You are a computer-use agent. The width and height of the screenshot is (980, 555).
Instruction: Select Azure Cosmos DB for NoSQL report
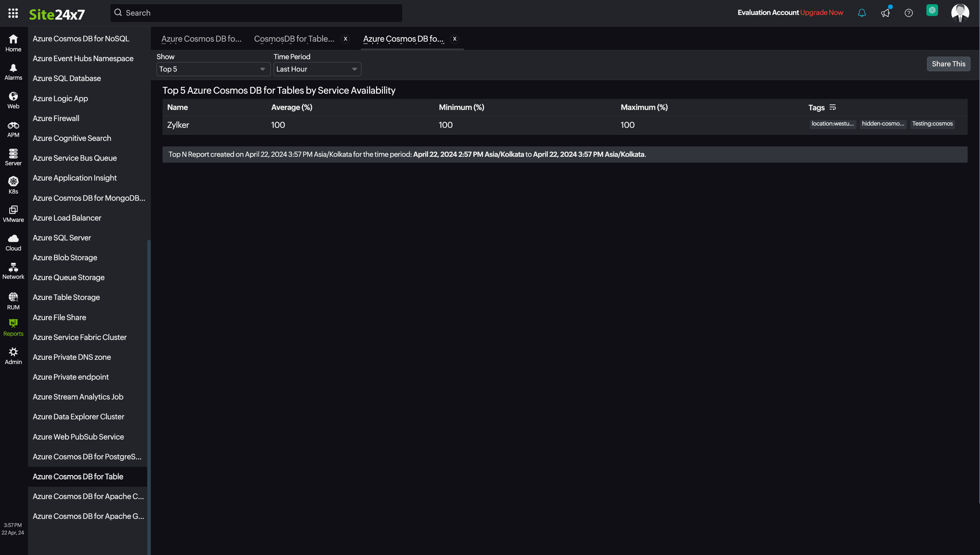coord(81,38)
